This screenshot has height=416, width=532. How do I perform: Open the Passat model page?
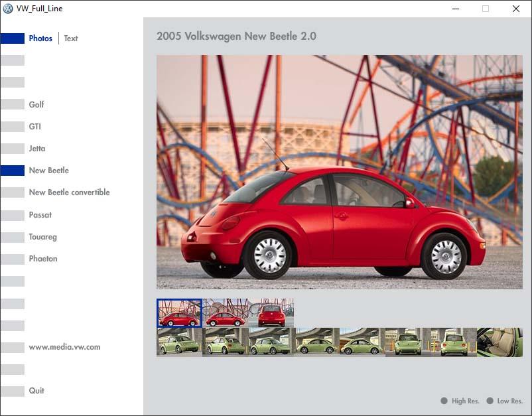pyautogui.click(x=40, y=215)
